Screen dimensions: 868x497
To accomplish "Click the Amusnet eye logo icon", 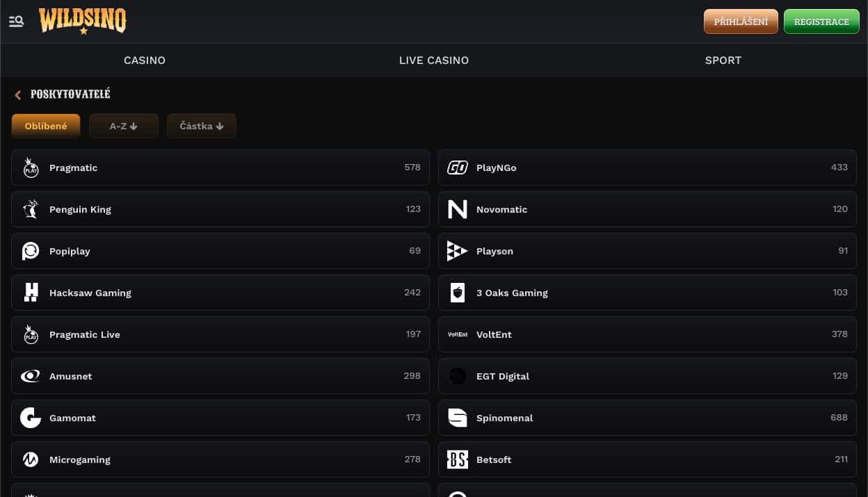I will pyautogui.click(x=31, y=376).
